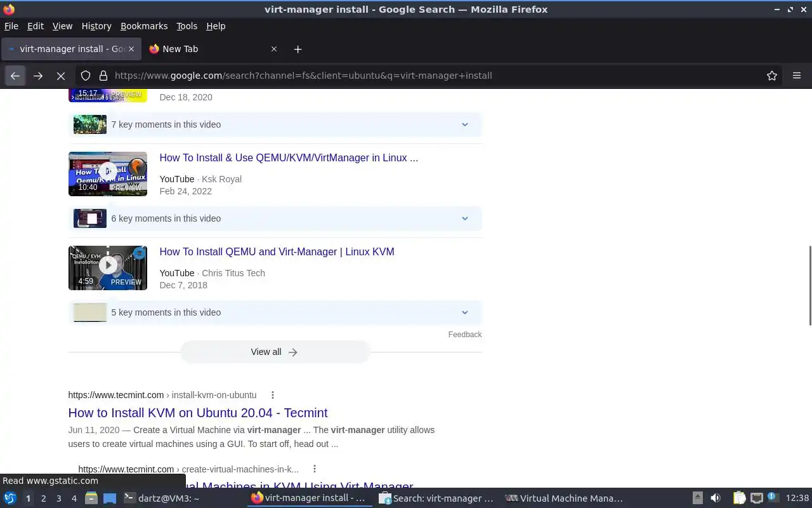Viewport: 812px width, 508px height.
Task: Switch to the New Tab tab
Action: (x=213, y=49)
